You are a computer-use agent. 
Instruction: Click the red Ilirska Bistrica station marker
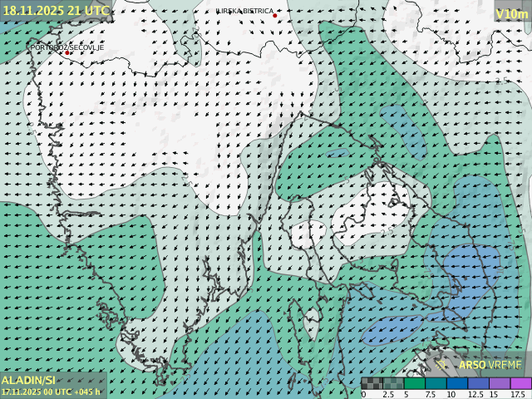coord(275,15)
